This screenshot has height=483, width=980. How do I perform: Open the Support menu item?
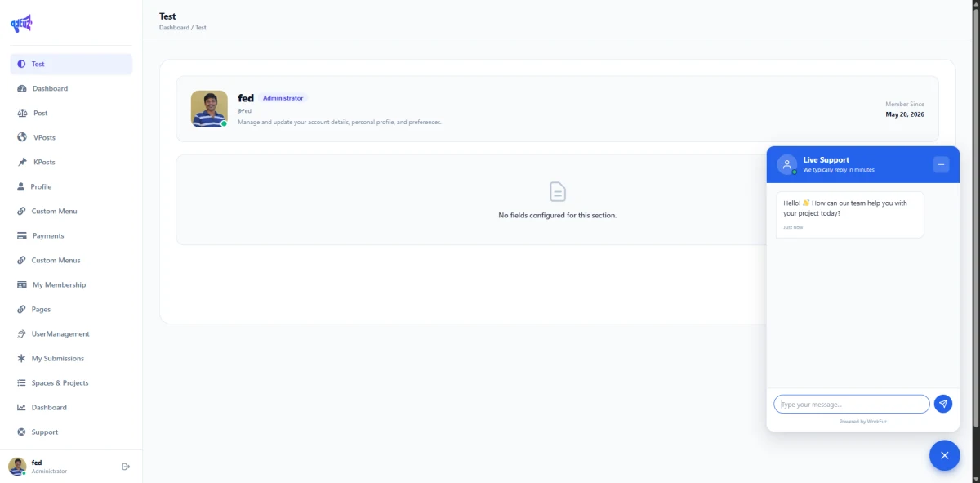(x=71, y=432)
